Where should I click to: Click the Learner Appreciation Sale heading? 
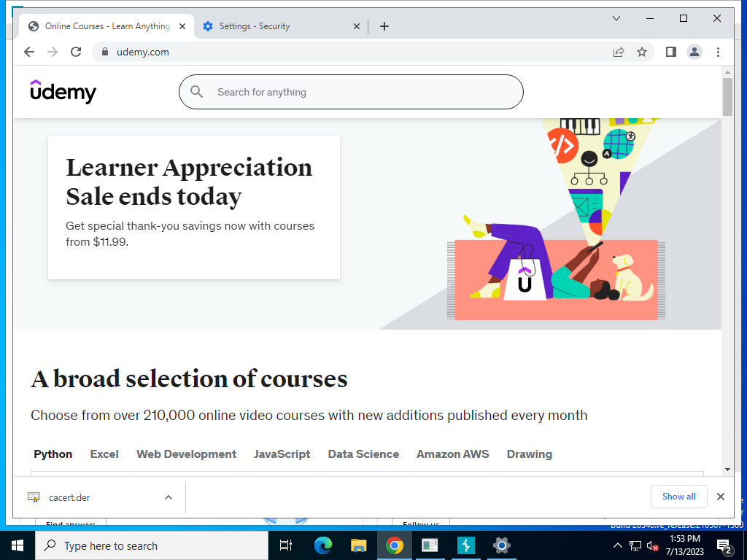pos(189,182)
